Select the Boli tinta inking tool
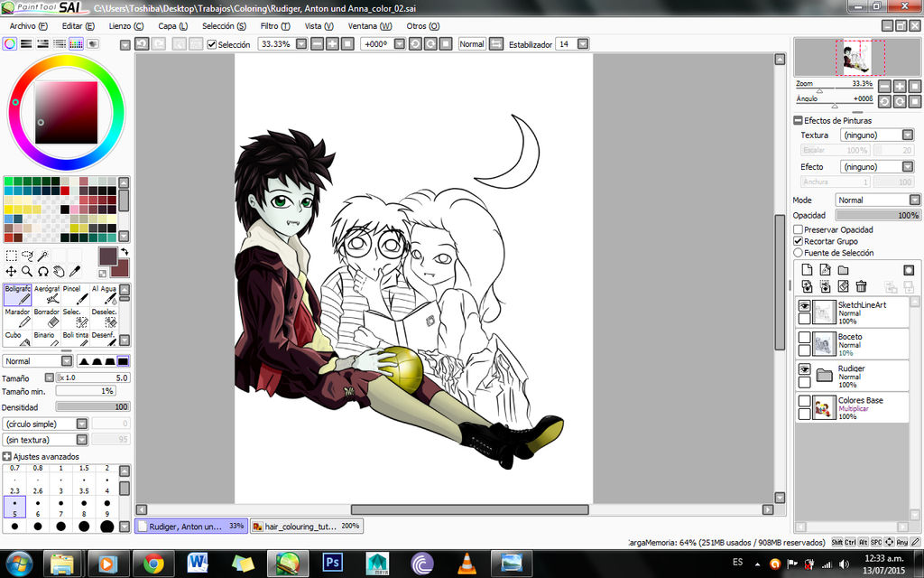 point(75,337)
